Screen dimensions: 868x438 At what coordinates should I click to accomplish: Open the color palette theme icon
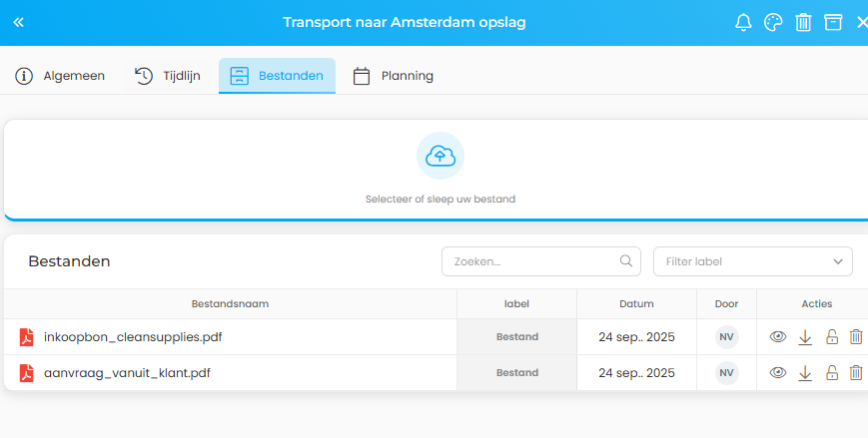point(773,22)
